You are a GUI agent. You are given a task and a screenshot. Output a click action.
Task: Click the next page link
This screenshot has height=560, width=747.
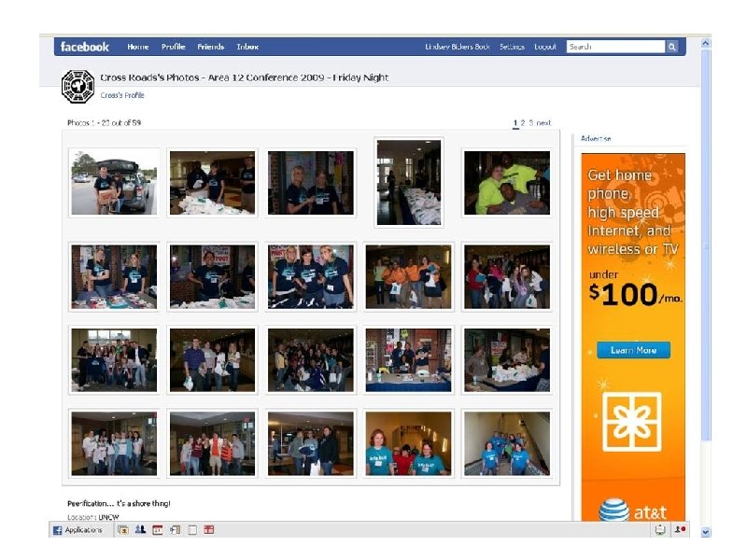point(543,123)
